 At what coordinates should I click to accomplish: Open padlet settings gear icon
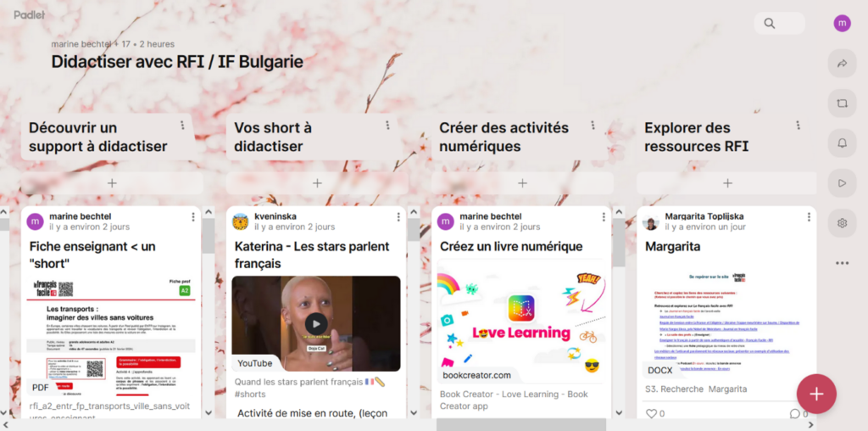pyautogui.click(x=842, y=223)
